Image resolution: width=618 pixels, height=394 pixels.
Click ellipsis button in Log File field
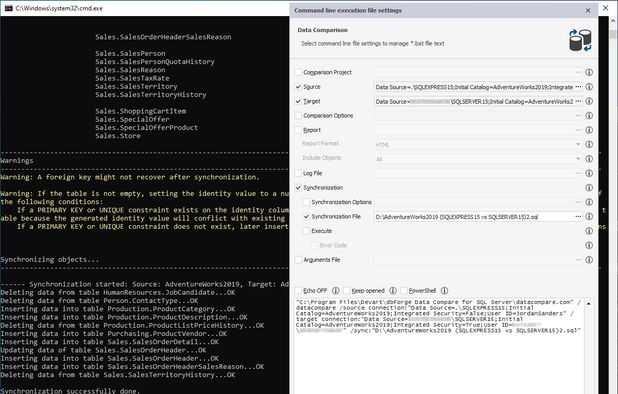[x=578, y=173]
